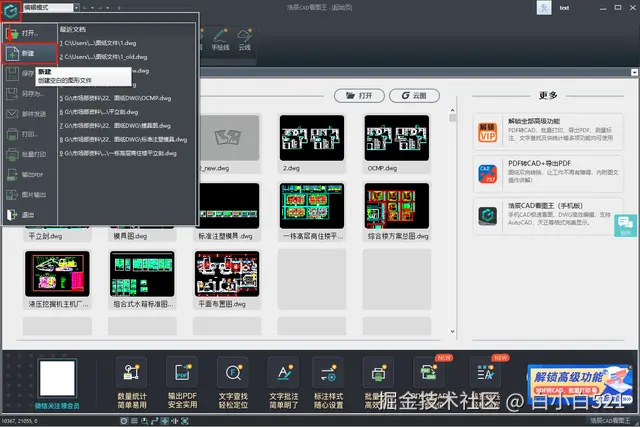This screenshot has height=427, width=640.
Task: Open recent file 标准注塑模具.dwg
Action: click(123, 140)
